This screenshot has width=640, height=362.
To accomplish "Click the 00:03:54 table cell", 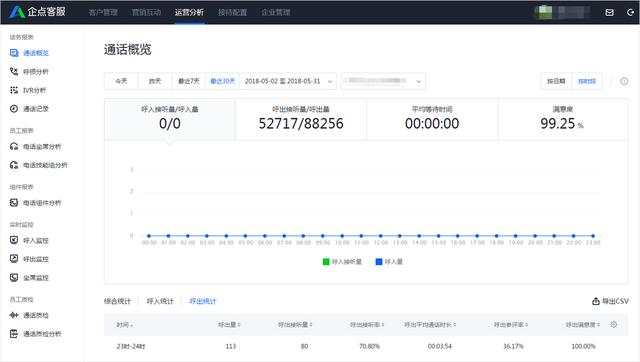I will pos(440,346).
